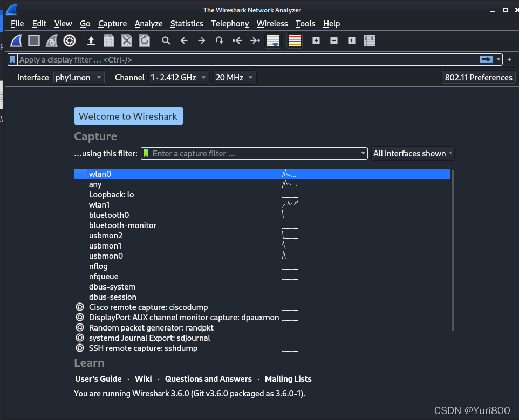Open the Mailing Lists link
Screen dimensions: 519x420
288,379
